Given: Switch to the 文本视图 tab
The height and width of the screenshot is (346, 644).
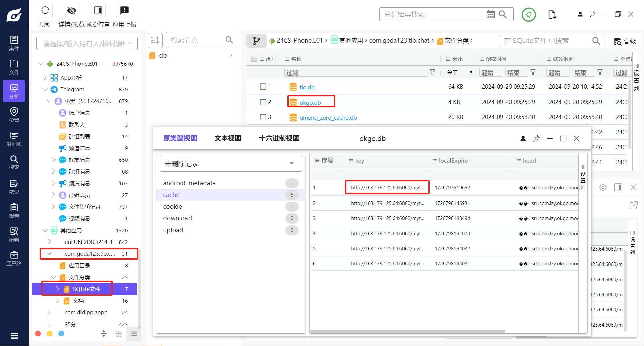Looking at the screenshot, I should click(228, 138).
